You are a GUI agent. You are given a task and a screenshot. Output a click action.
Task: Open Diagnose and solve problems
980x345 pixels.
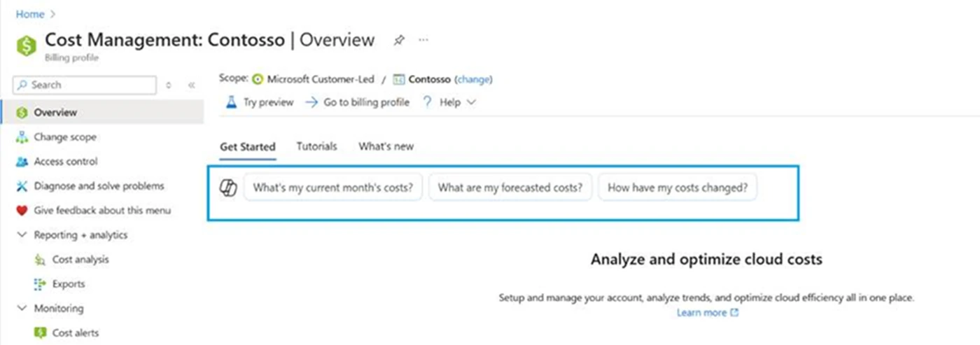[x=99, y=186]
